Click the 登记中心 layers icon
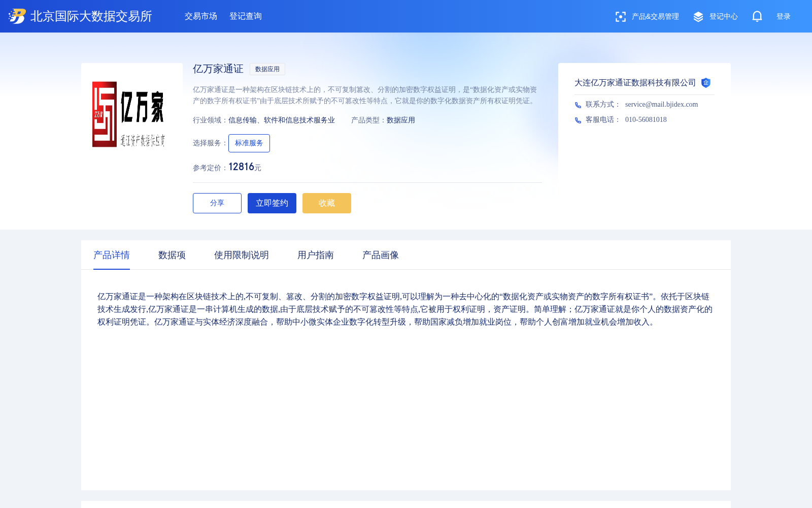 (698, 17)
